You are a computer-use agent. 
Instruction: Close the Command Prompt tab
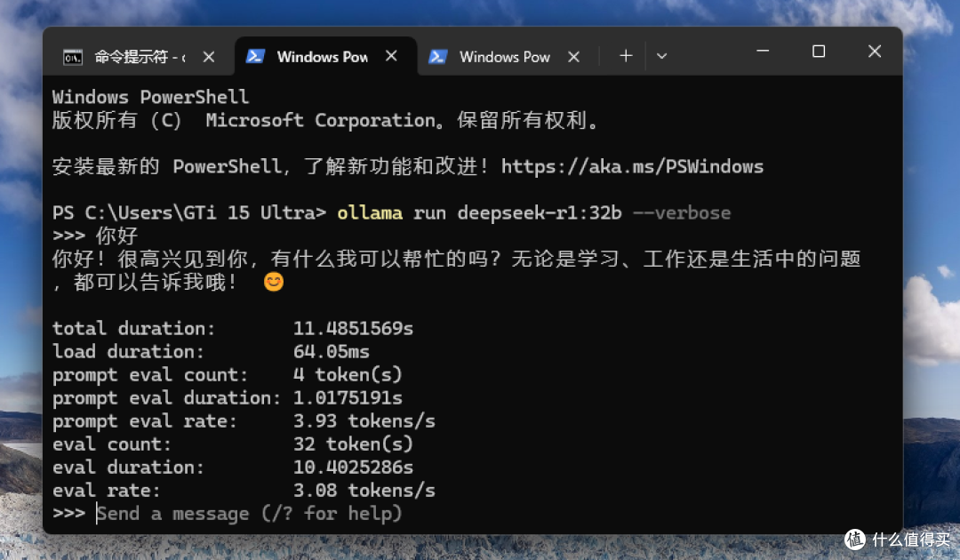tap(209, 57)
